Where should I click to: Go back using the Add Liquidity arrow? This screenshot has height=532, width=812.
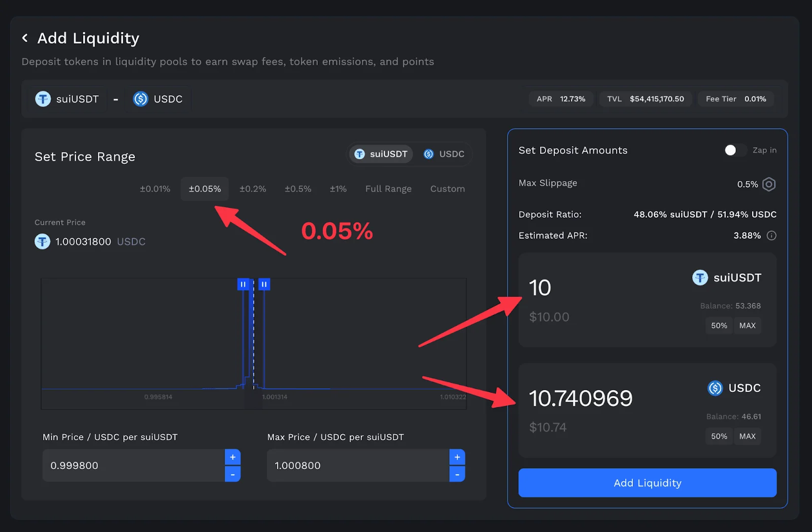click(25, 38)
